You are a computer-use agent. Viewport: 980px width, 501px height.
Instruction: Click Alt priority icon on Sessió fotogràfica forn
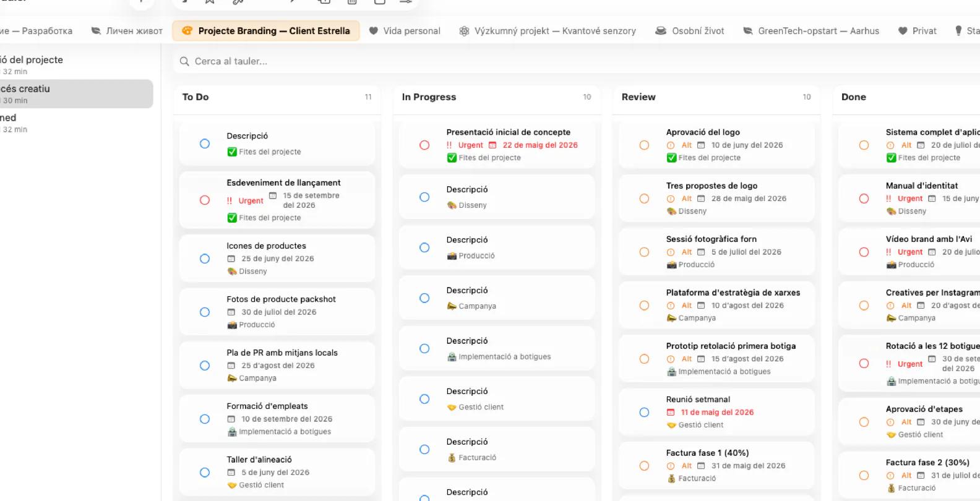pos(671,252)
